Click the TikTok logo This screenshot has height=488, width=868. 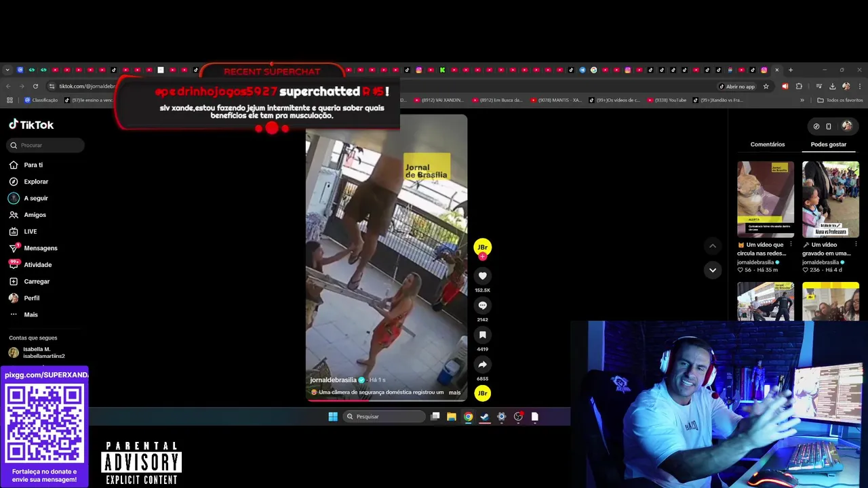pyautogui.click(x=31, y=125)
